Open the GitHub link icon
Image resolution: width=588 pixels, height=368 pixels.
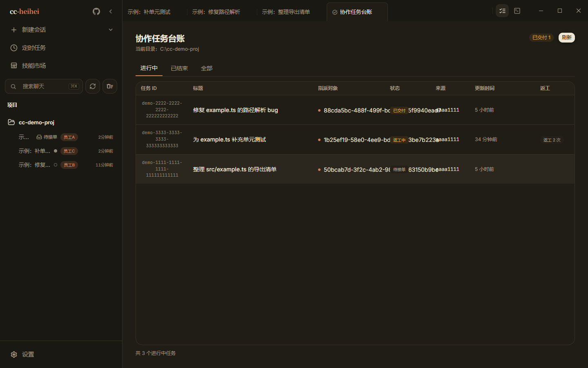click(x=96, y=11)
